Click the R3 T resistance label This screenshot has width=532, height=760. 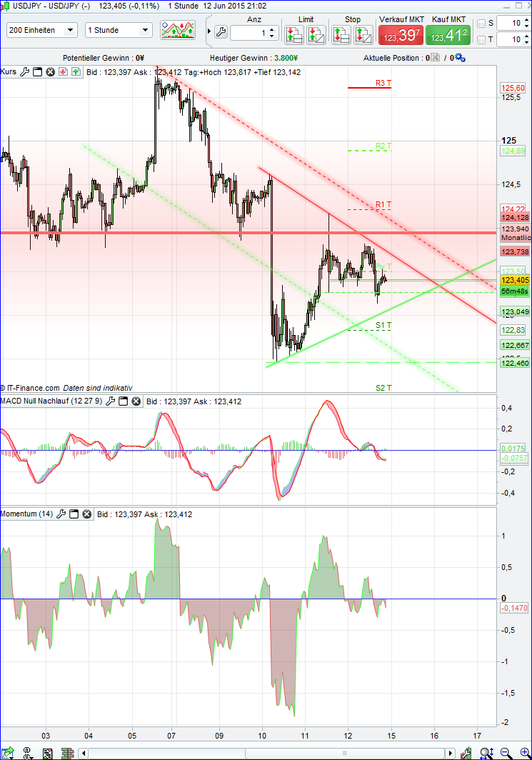tap(383, 83)
